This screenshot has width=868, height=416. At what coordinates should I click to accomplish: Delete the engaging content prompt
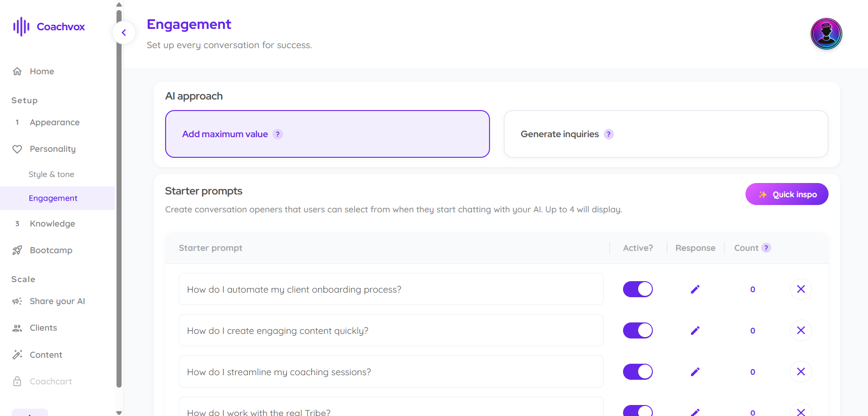click(x=801, y=331)
